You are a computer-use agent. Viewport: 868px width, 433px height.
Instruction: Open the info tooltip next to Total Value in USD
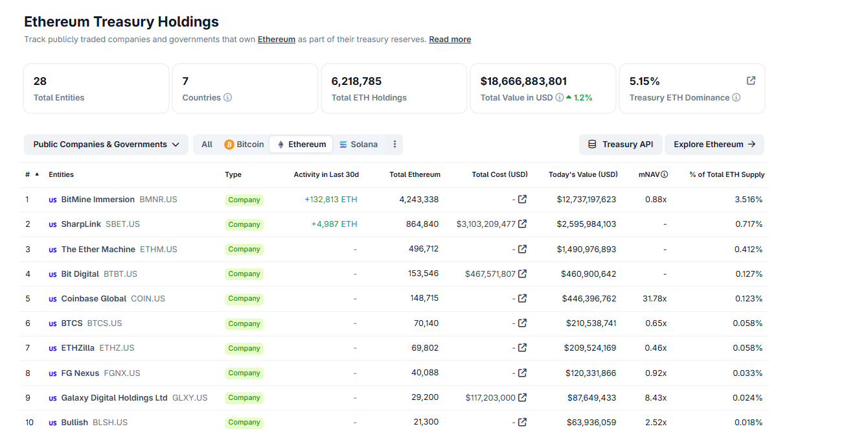tap(560, 97)
